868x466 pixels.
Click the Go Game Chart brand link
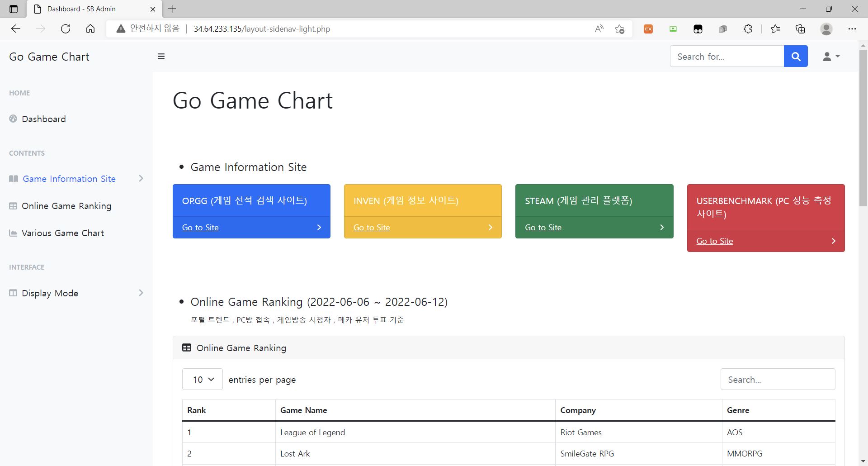click(49, 57)
